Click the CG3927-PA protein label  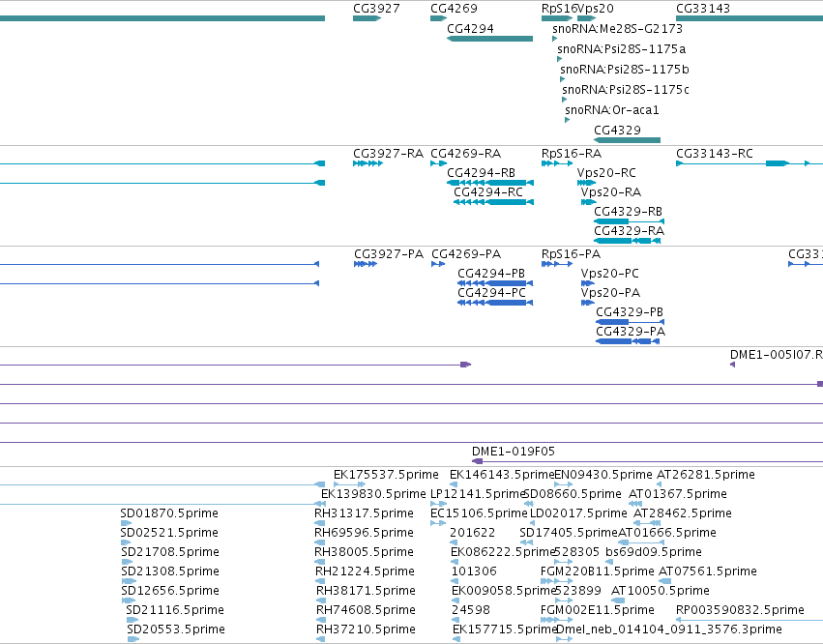click(389, 254)
